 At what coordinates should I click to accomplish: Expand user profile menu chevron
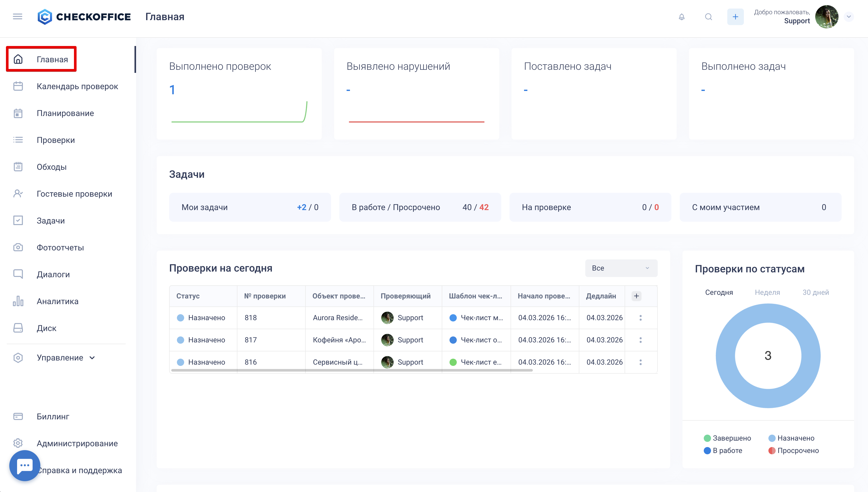[848, 17]
